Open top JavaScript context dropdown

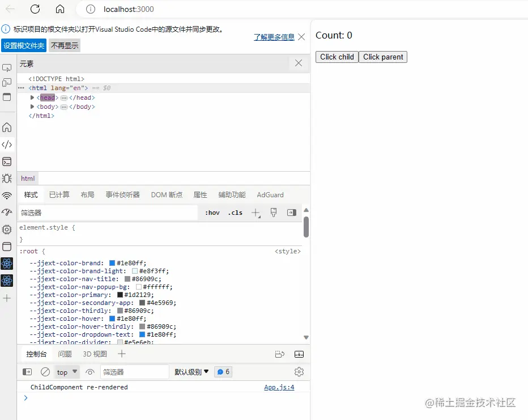pos(67,372)
